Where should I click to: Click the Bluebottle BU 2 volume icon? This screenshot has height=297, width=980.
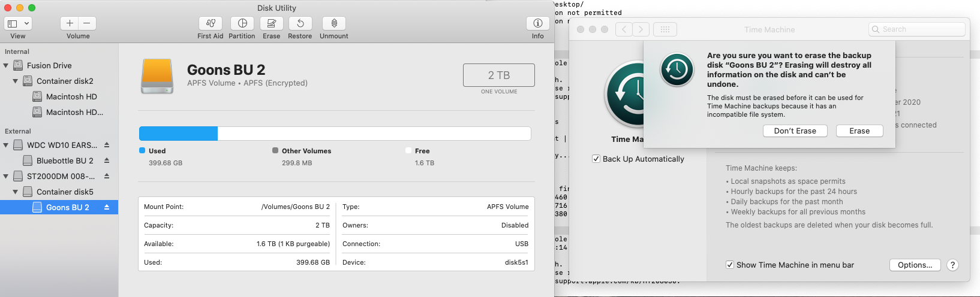(28, 160)
